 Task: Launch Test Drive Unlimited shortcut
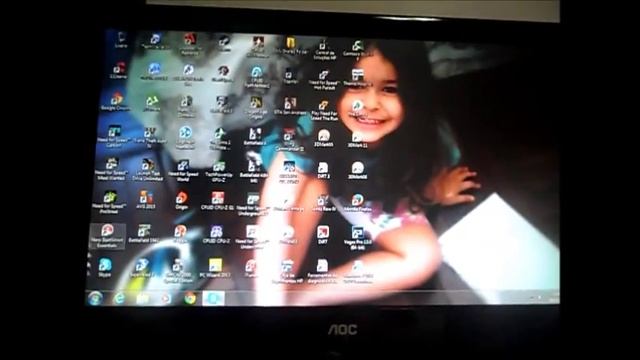[x=148, y=169]
